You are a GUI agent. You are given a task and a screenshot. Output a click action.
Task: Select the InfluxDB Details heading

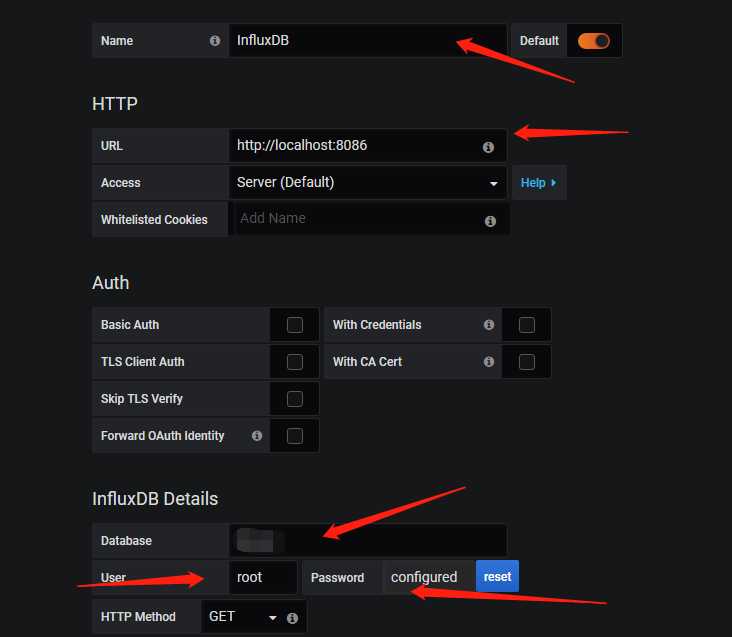[x=155, y=499]
